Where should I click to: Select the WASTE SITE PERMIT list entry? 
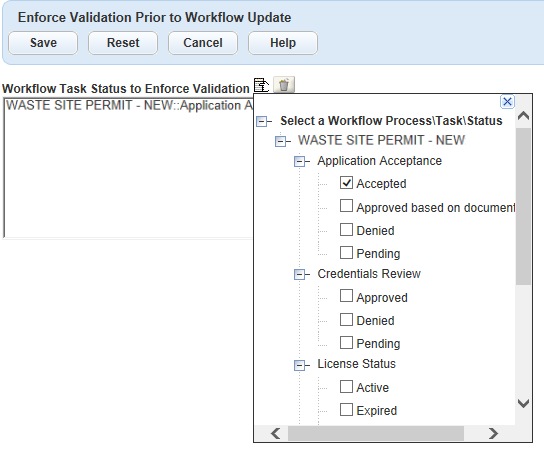pos(129,105)
